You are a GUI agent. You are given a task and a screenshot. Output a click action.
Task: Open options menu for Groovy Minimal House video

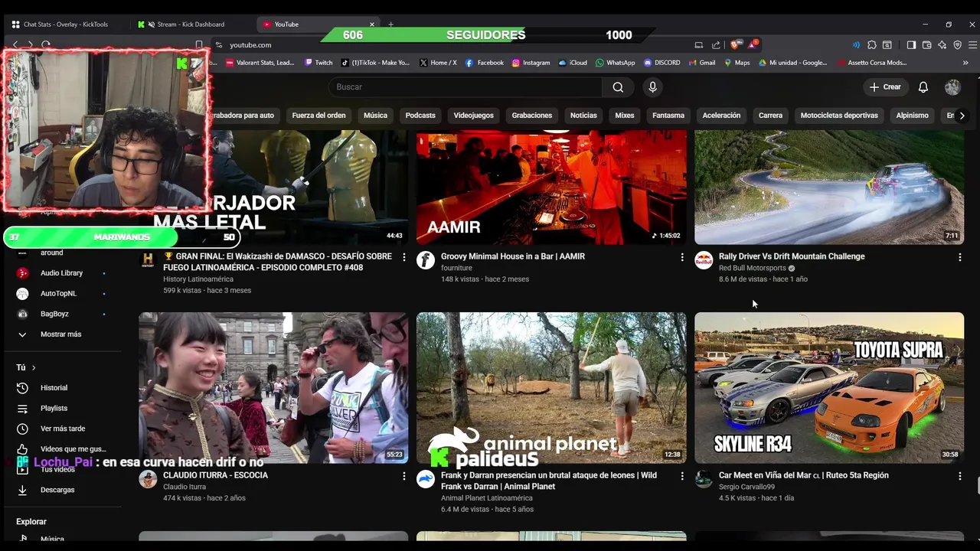click(x=682, y=257)
